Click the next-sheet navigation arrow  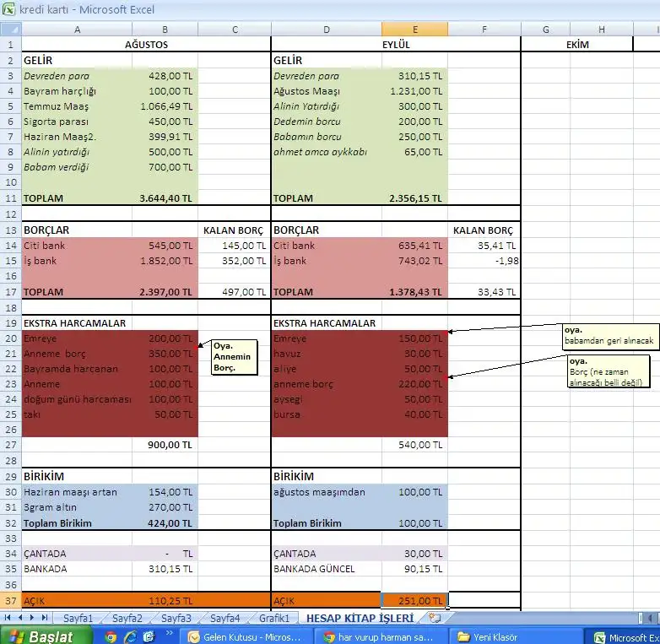(x=32, y=618)
